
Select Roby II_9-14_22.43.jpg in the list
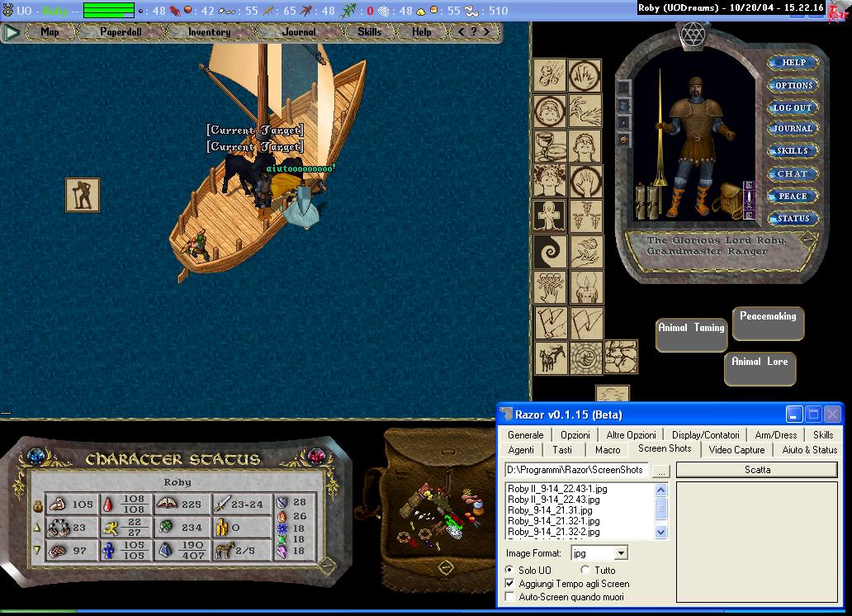(554, 500)
